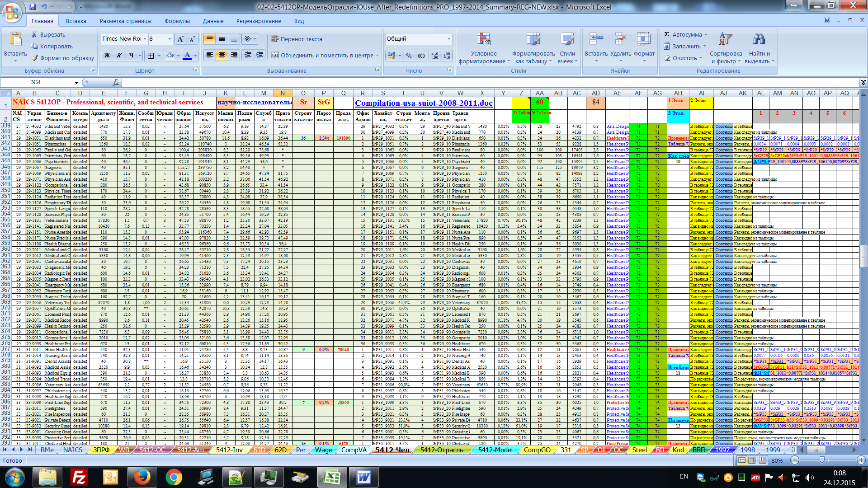Screen dimensions: 868x488
Task: Click the Сортировка и фильтр icon
Action: (x=725, y=40)
